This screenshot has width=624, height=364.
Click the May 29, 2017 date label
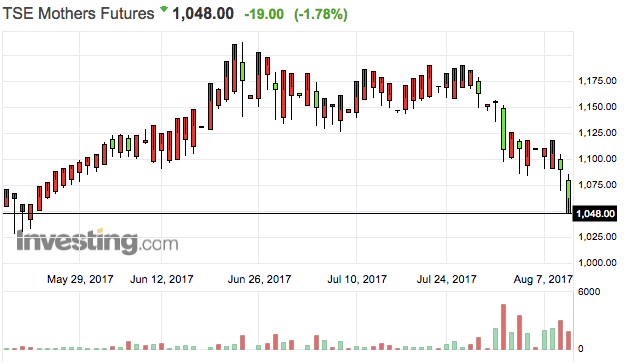tap(80, 279)
